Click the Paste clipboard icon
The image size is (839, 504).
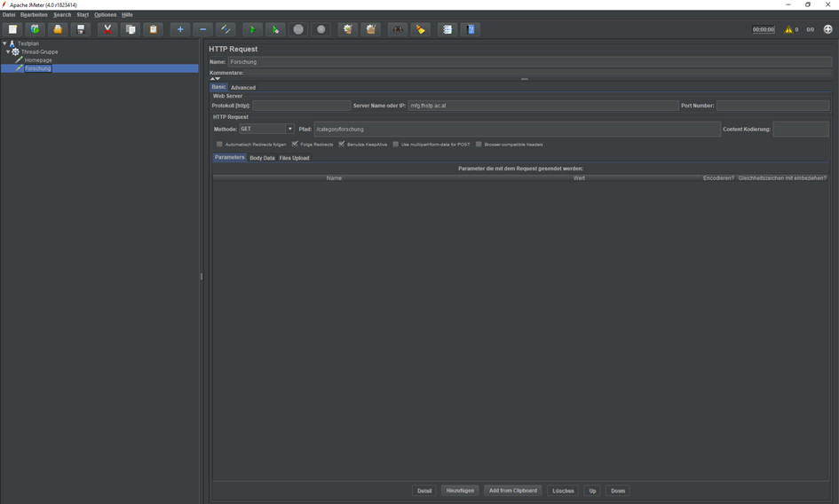coord(153,29)
